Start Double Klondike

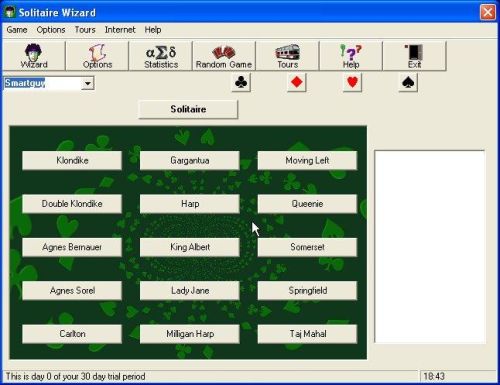point(72,204)
